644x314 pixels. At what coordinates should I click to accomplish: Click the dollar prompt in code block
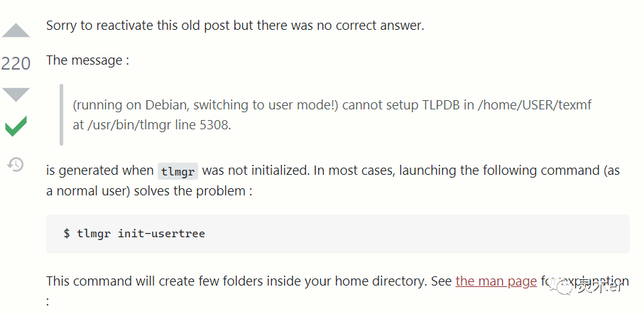[x=67, y=234]
